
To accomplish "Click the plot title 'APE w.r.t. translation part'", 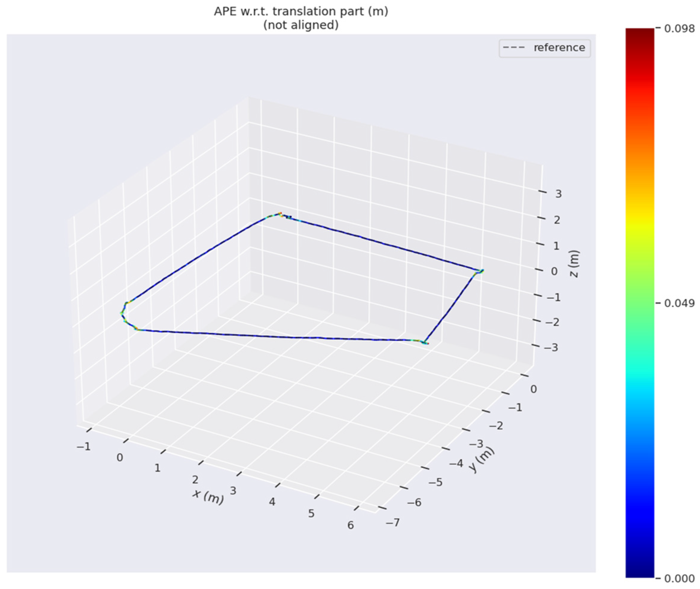I will [301, 11].
